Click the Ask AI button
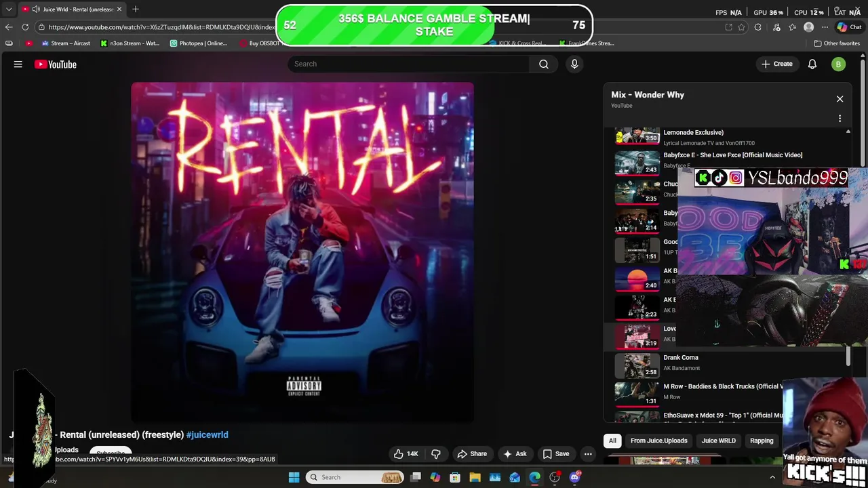The width and height of the screenshot is (868, 488). (x=515, y=454)
